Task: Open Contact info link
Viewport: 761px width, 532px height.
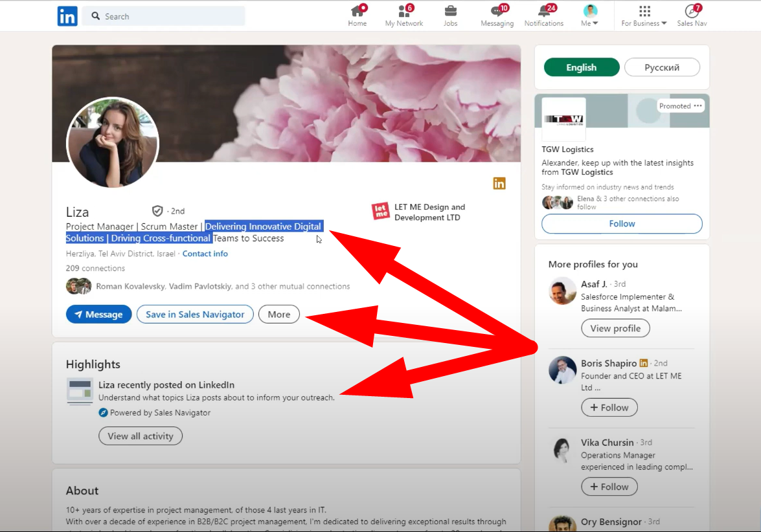Action: (x=205, y=254)
